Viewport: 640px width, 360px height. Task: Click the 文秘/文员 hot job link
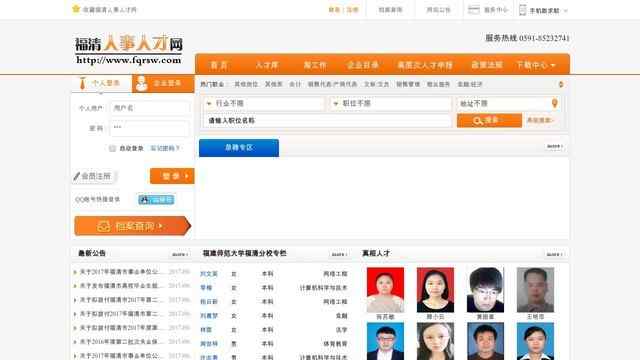(x=376, y=84)
